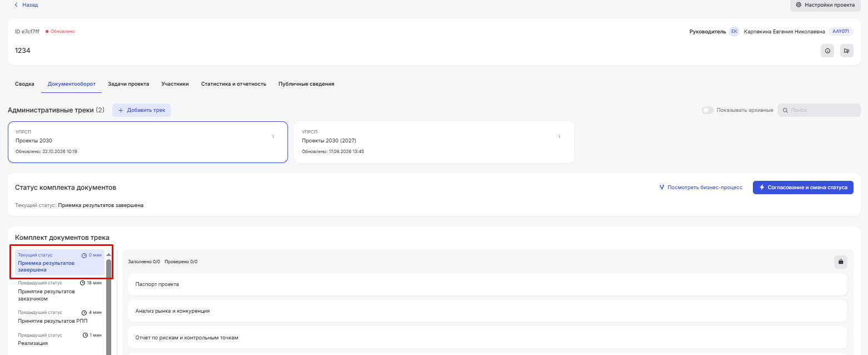Click the Проверено 0/0 counter
Screen dimensions: 868x355
(x=181, y=262)
